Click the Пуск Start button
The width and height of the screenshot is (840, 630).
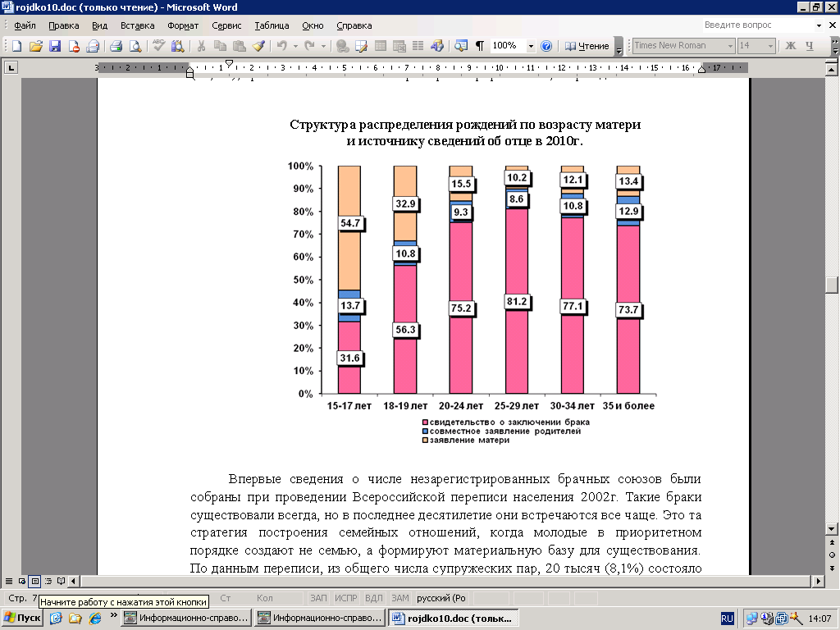(x=22, y=619)
